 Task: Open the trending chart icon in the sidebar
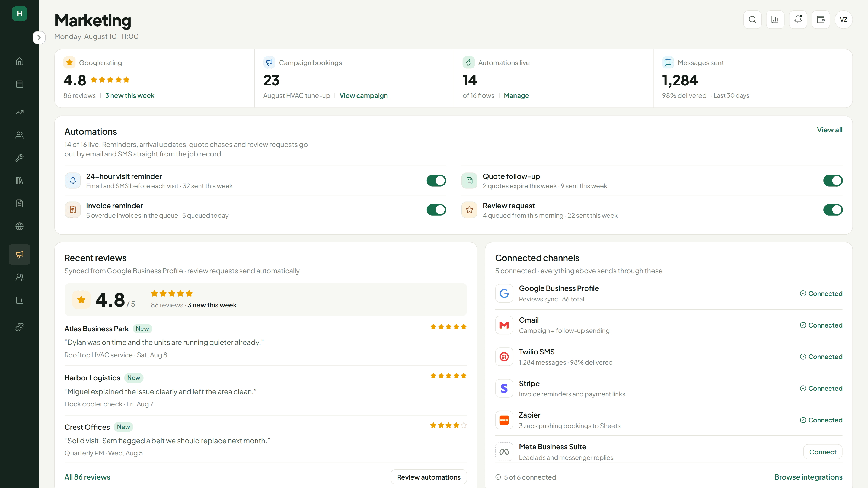pos(20,112)
